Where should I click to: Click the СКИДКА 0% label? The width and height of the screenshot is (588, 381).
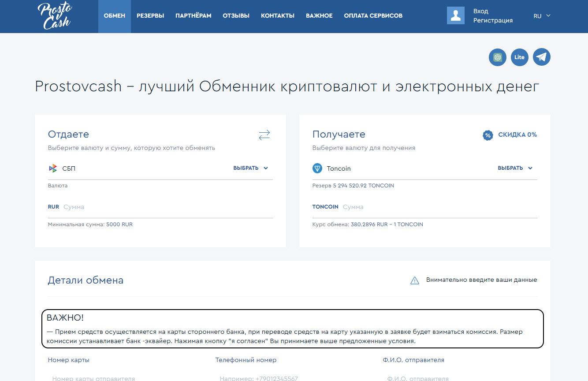[517, 135]
